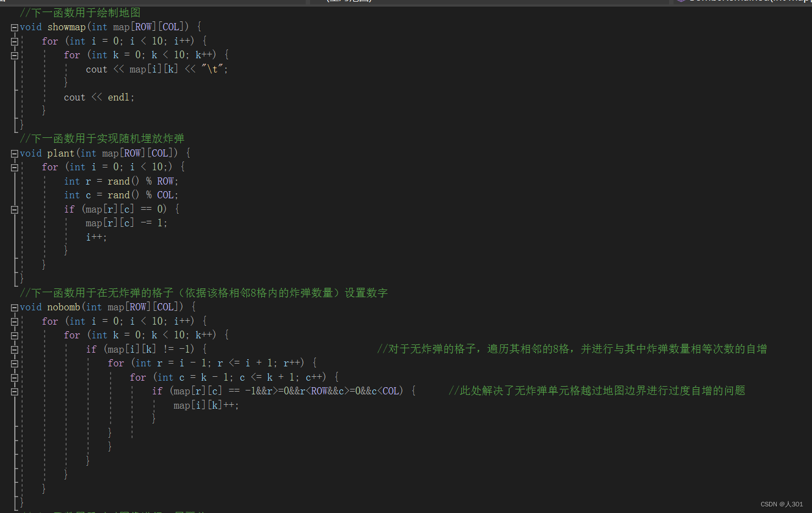This screenshot has width=812, height=513.
Task: Collapse the for r loop in nobomb
Action: tap(14, 364)
